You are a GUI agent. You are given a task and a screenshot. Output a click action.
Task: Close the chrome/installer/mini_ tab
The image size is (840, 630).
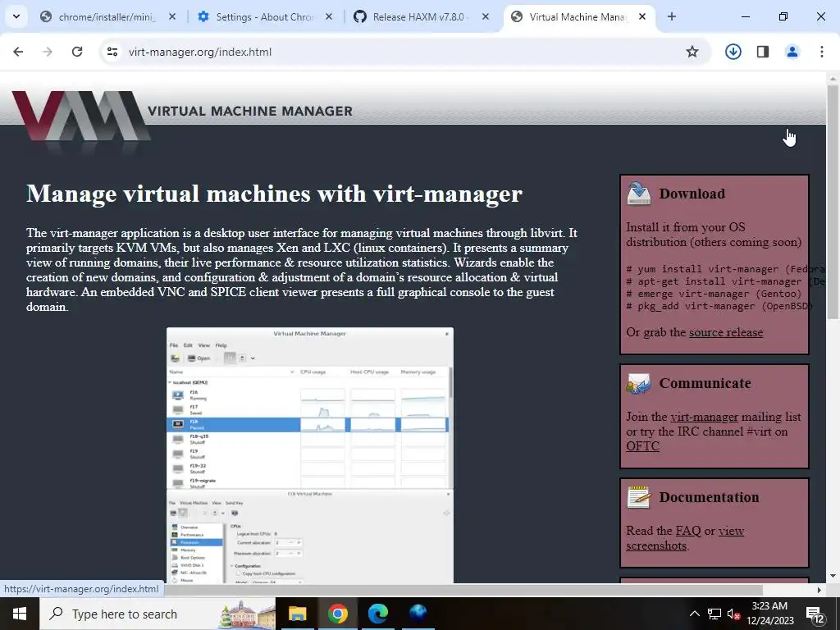pos(172,17)
